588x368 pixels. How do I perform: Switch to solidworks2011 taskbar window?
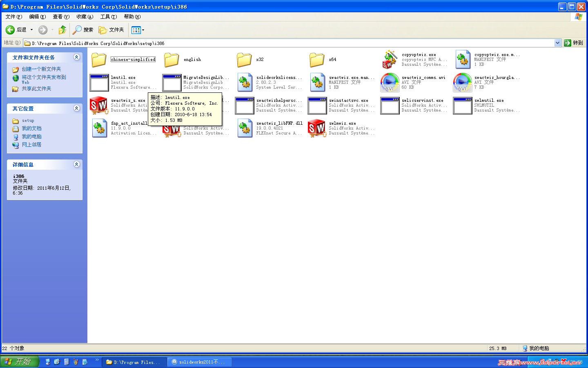[x=200, y=362]
